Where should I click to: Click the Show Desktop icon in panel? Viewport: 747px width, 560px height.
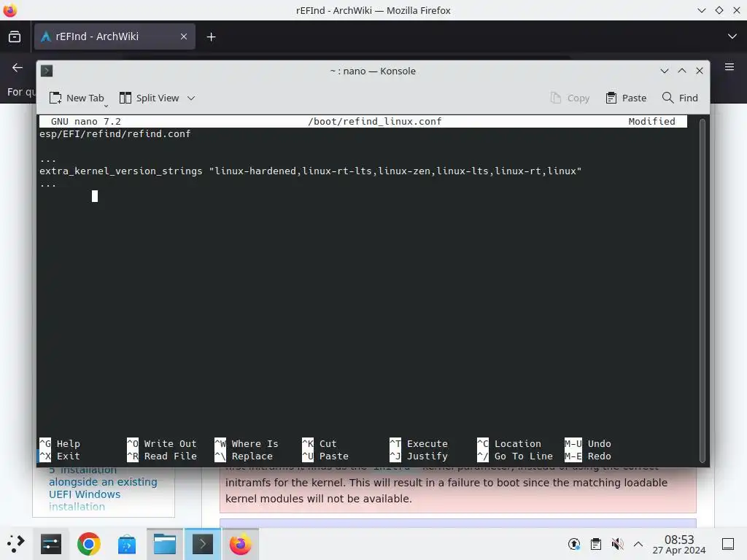pos(728,544)
